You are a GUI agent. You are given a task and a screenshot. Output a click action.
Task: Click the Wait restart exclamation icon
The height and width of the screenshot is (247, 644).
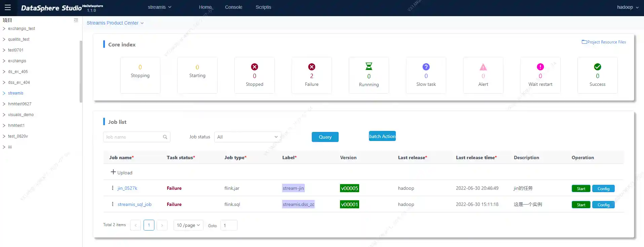tap(540, 67)
